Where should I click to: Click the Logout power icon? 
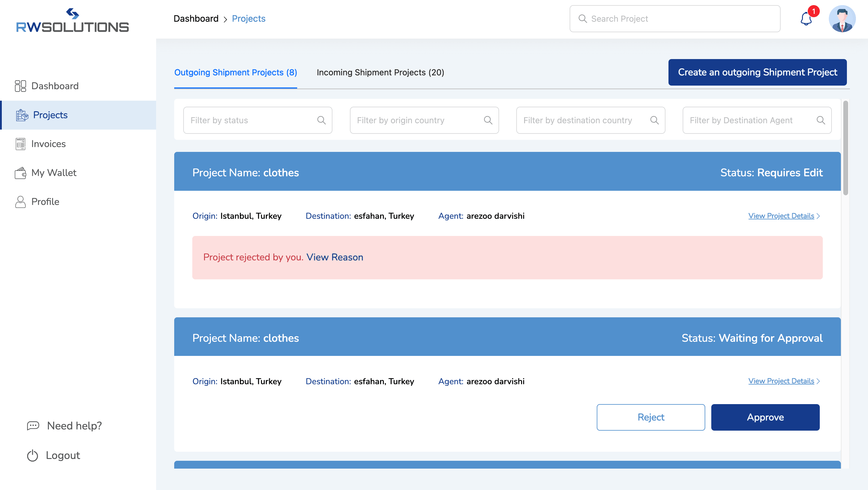pos(32,456)
